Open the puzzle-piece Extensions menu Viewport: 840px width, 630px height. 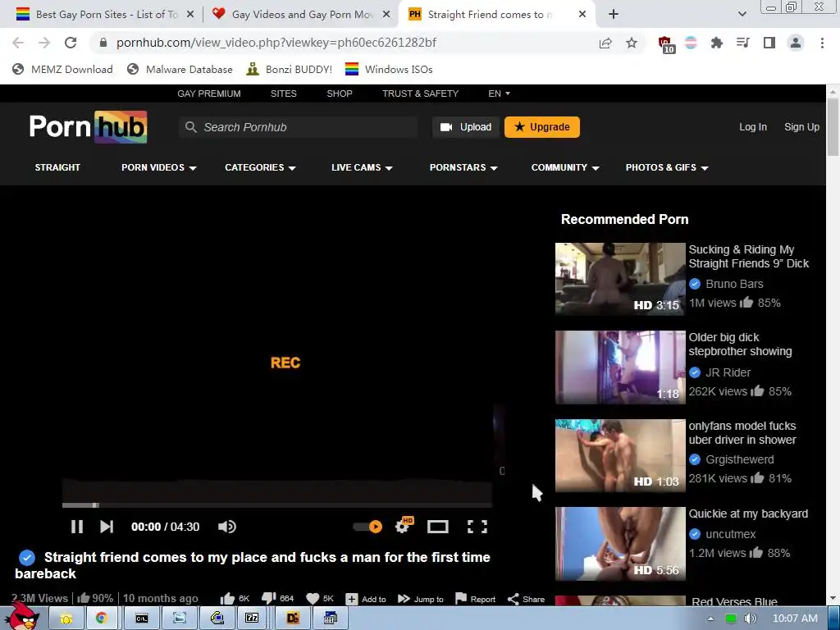point(717,43)
